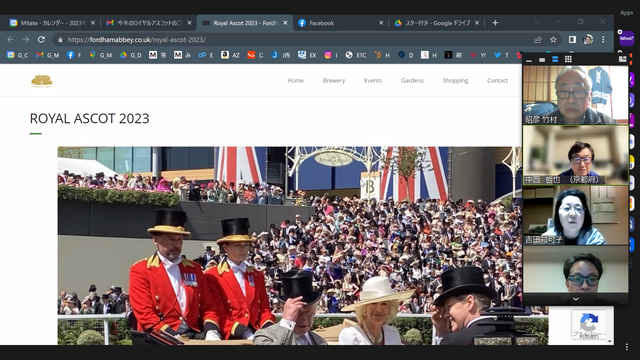Screen dimensions: 640x360
Task: Click the reCAPTCHA privacy badge
Action: click(588, 324)
